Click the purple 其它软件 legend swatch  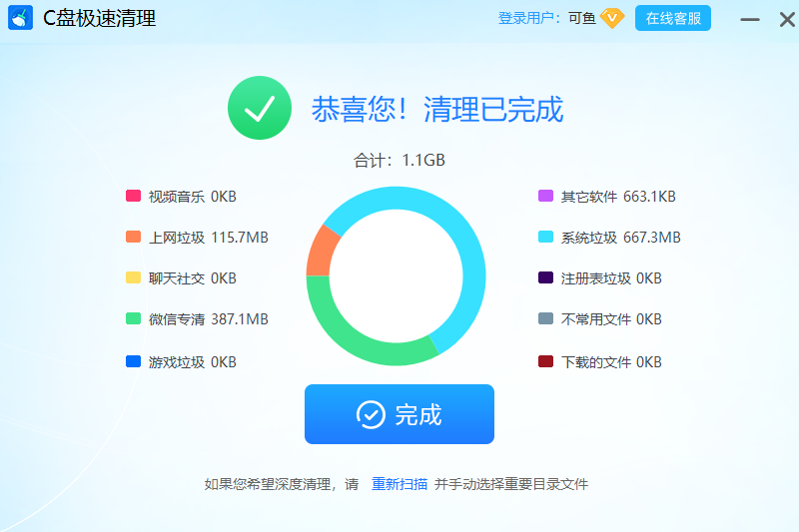(545, 197)
